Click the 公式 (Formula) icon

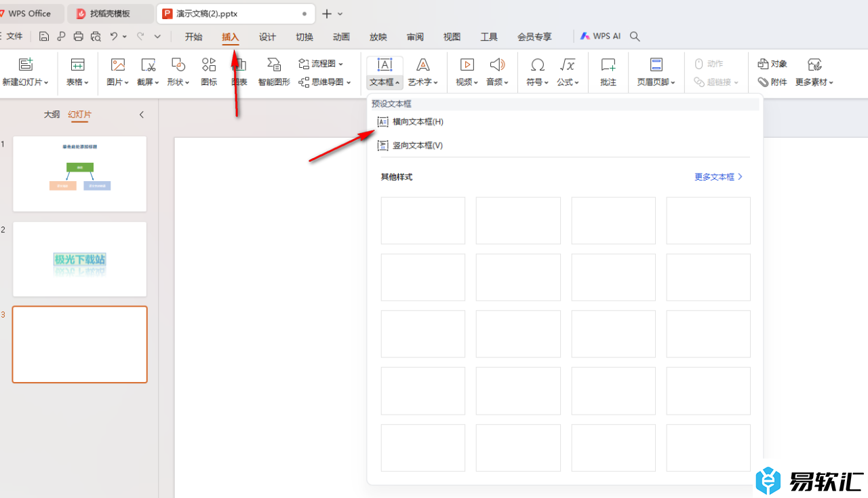(x=568, y=64)
